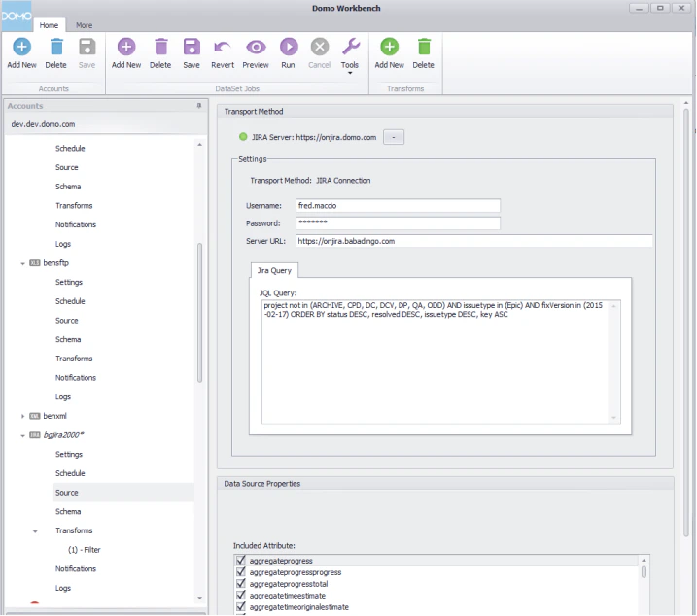Toggle aggregateprogresstotal attribute checkbox
697x616 pixels.
241,584
